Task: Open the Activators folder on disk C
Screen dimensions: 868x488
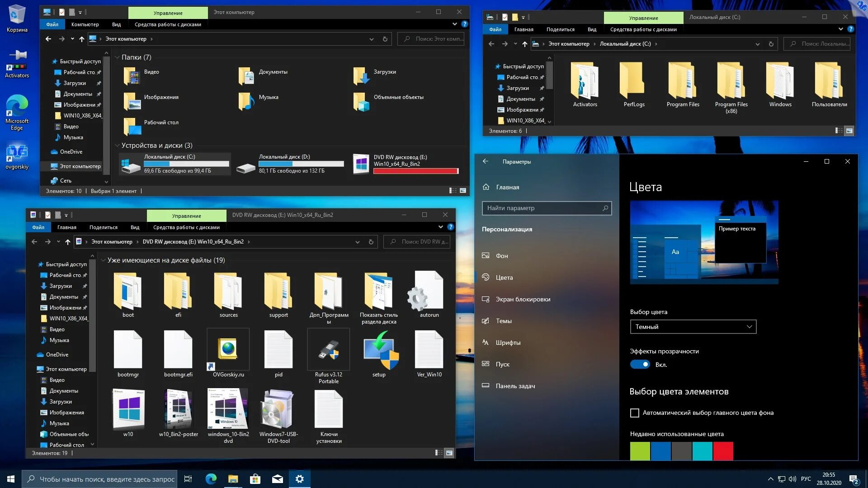Action: point(585,82)
